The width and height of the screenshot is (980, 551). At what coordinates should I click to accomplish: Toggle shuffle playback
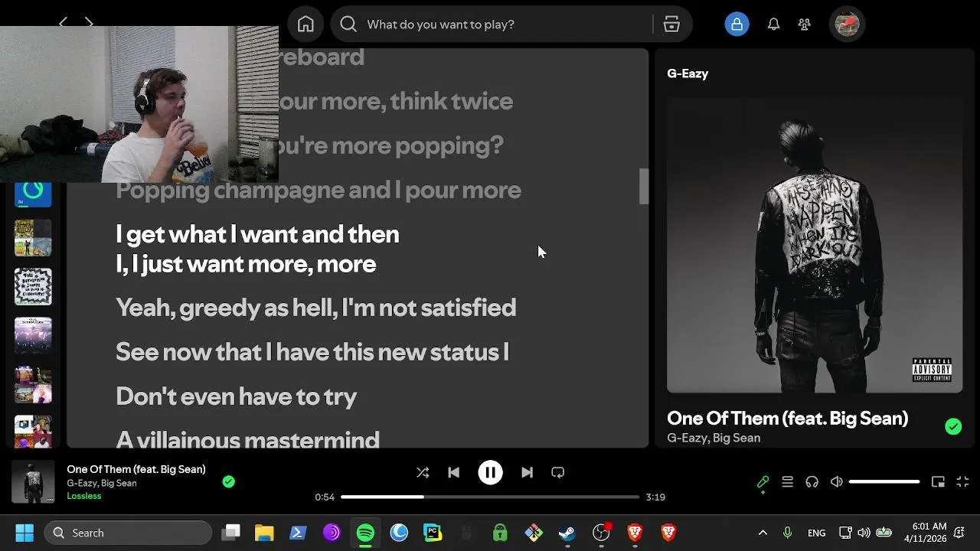pyautogui.click(x=423, y=473)
